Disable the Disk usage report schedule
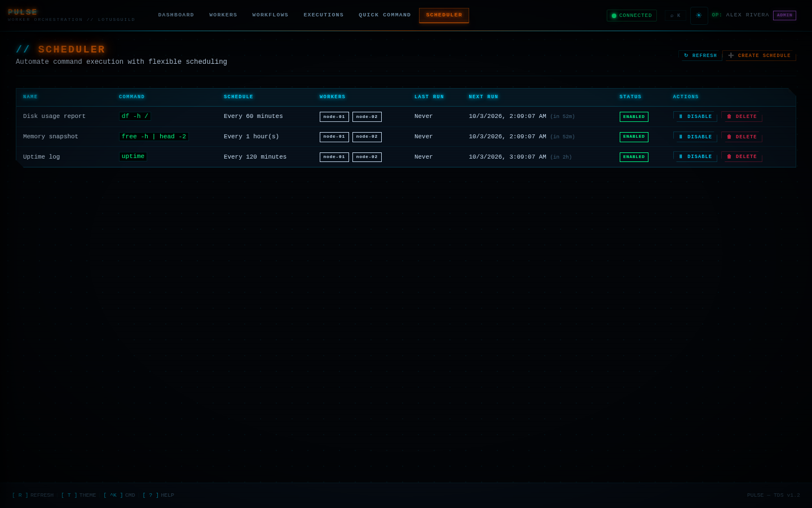 click(695, 117)
